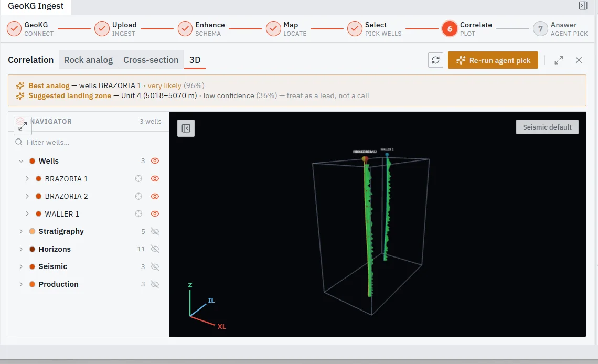Hide the WALLER 1 well

coord(155,214)
